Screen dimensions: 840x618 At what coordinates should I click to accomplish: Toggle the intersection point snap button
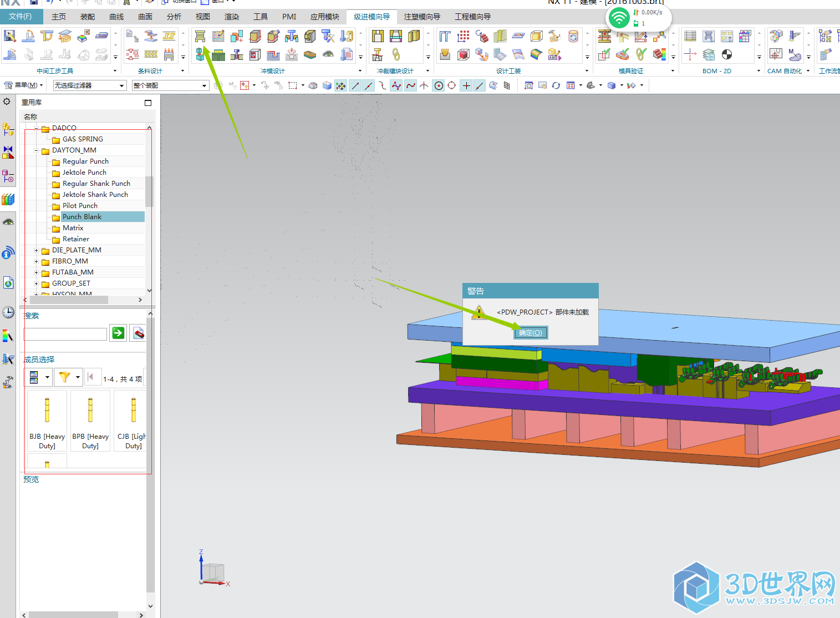click(424, 85)
